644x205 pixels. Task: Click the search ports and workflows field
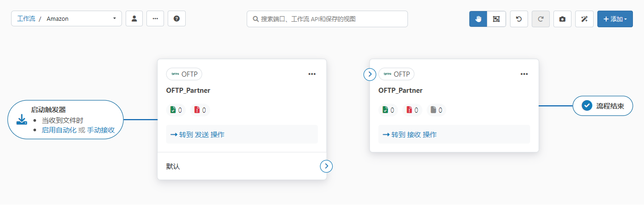[327, 19]
